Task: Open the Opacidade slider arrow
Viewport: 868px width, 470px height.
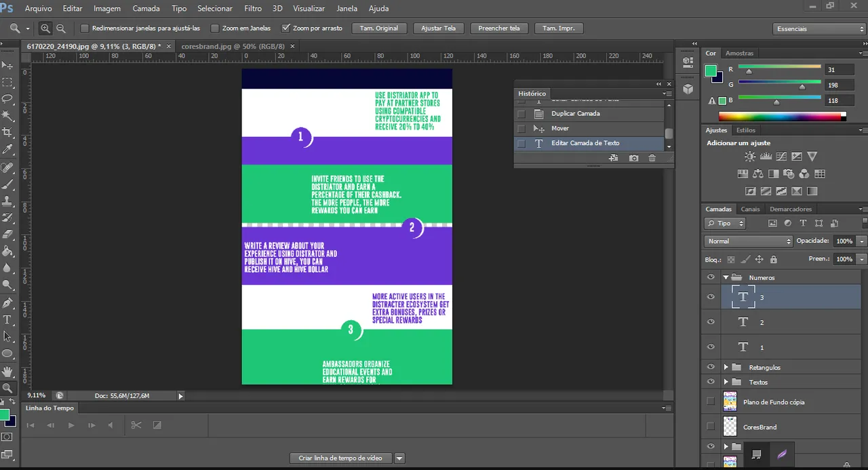Action: (x=862, y=241)
